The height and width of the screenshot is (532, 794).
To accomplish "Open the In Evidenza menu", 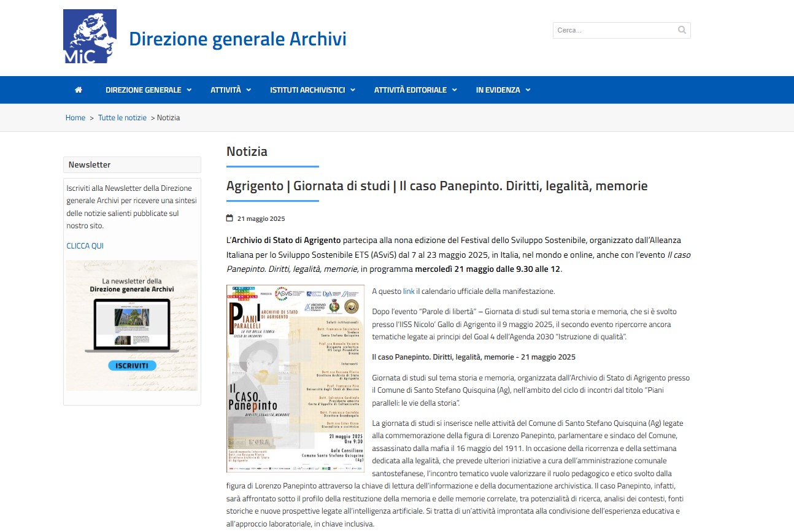I will (x=503, y=90).
